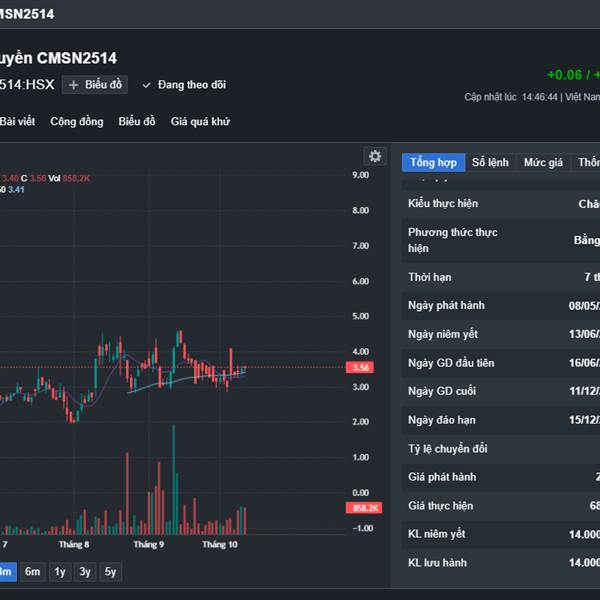
Task: Click the red 3.56 price label
Action: click(362, 367)
